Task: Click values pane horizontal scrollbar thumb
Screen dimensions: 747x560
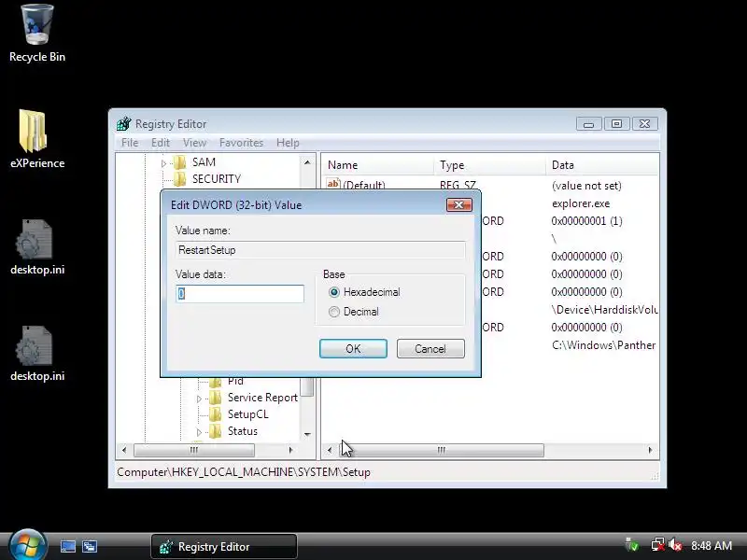Action: click(x=441, y=450)
